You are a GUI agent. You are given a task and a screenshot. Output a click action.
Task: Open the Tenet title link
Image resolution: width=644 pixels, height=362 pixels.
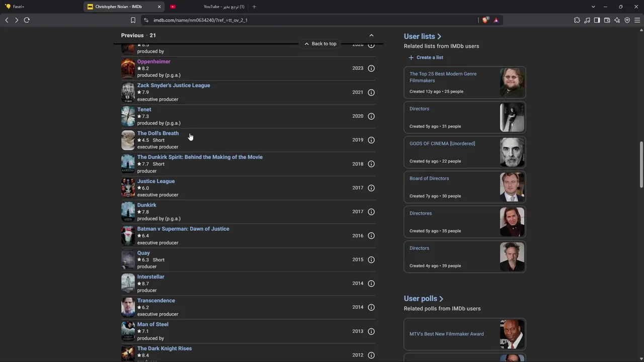pos(144,109)
